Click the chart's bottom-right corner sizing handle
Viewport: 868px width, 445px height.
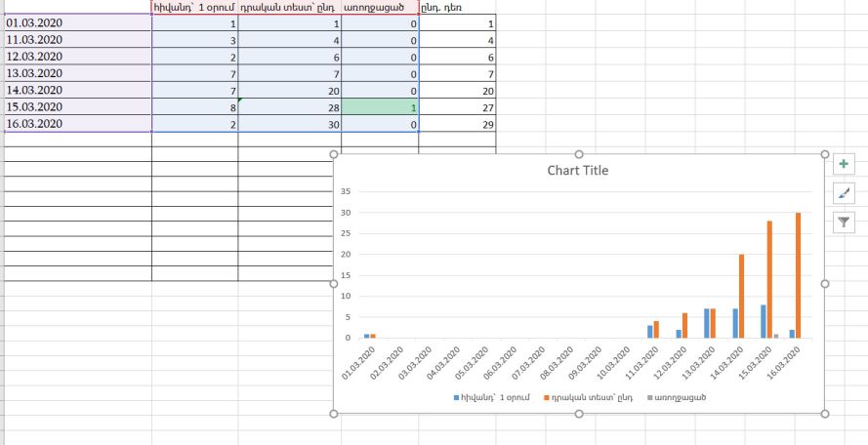(x=824, y=414)
